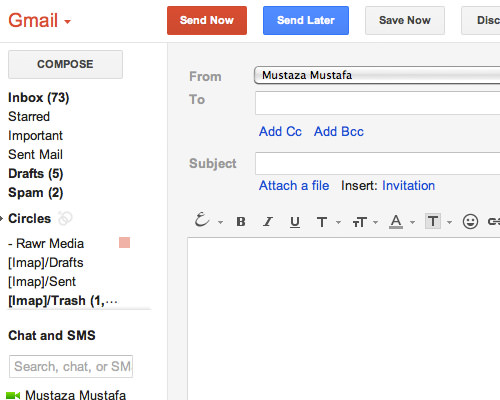500x400 pixels.
Task: Open the From sender dropdown
Action: (x=377, y=75)
